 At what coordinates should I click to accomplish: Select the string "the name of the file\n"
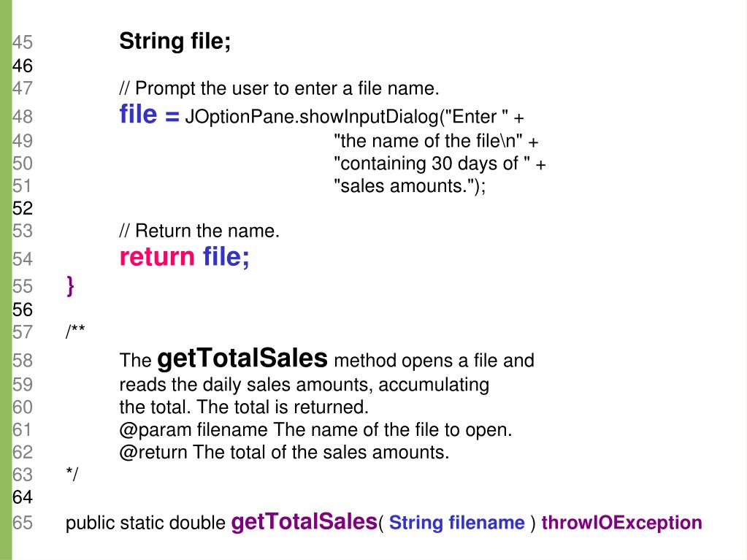coord(429,141)
